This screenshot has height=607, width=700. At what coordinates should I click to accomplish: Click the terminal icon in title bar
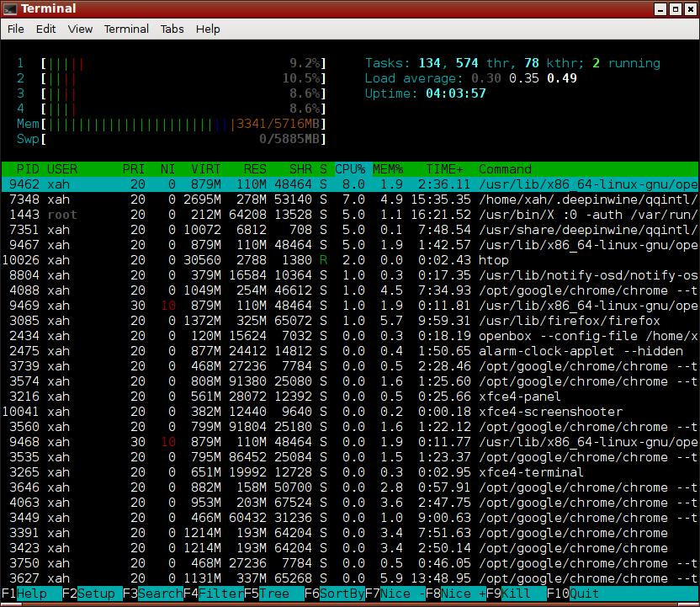click(x=10, y=9)
